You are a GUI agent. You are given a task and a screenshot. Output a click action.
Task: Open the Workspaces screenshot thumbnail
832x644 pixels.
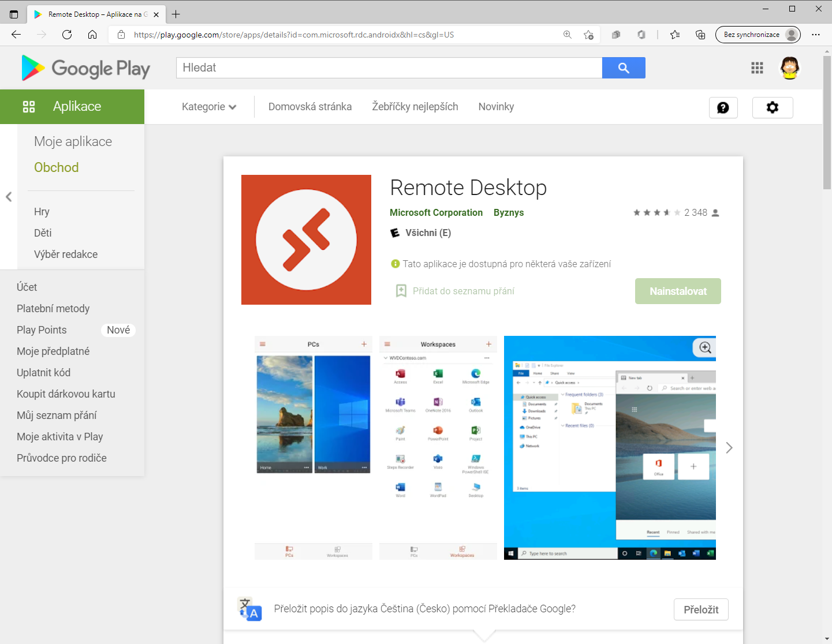pos(438,448)
